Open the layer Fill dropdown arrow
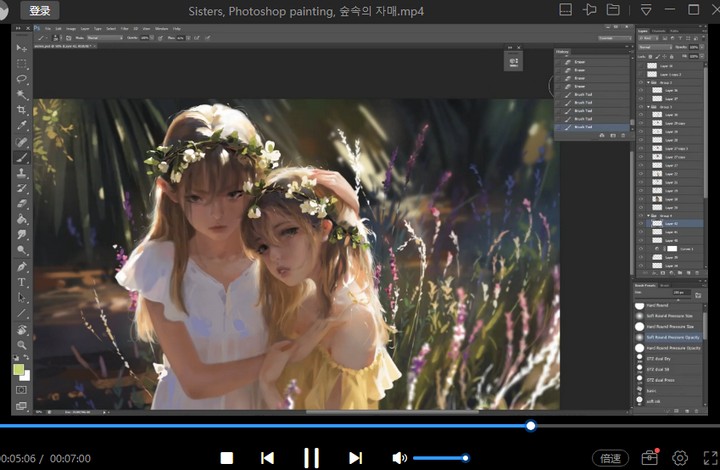720x470 pixels. pyautogui.click(x=701, y=56)
